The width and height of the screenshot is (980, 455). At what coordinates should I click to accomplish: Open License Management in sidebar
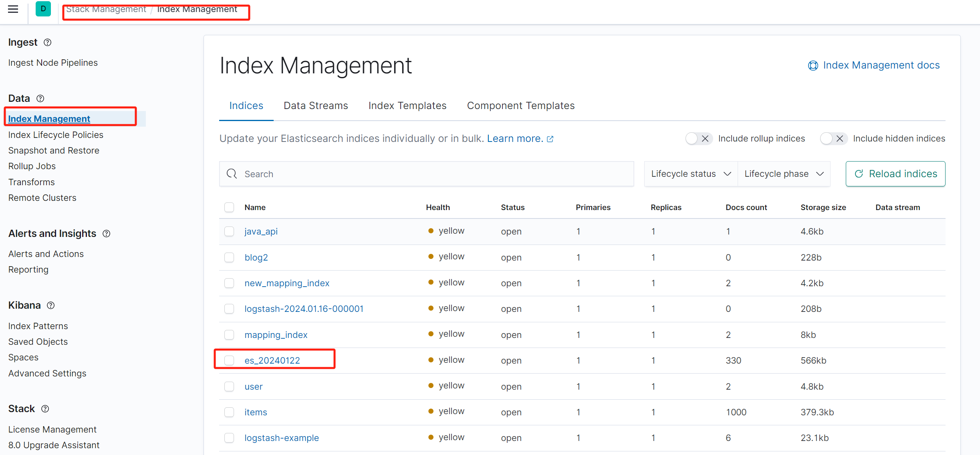coord(52,429)
